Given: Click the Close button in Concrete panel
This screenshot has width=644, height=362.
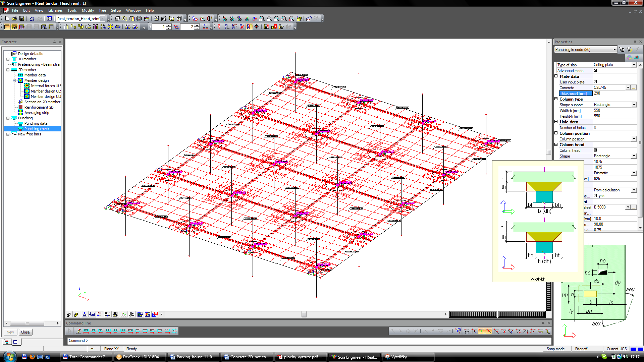Looking at the screenshot, I should pyautogui.click(x=25, y=332).
